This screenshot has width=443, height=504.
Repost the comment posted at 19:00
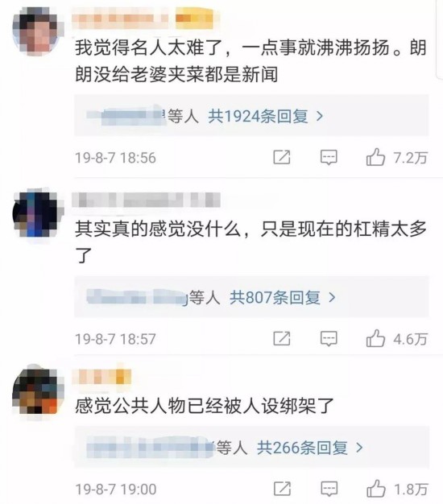pos(282,489)
